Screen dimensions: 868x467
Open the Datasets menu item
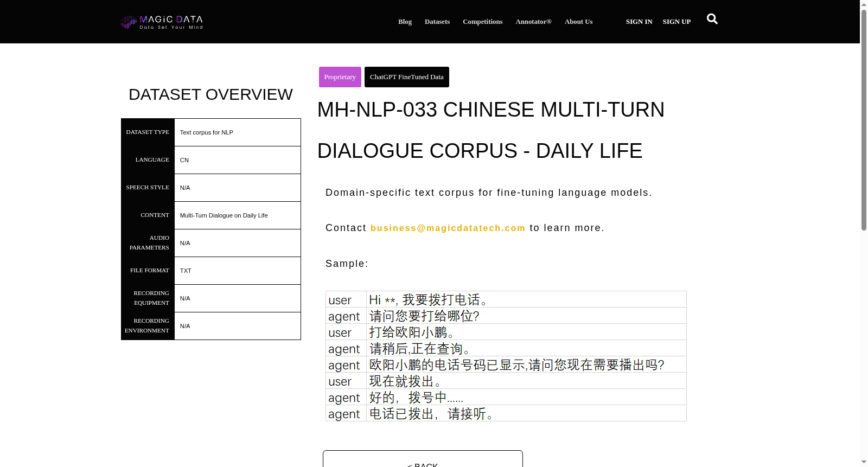click(437, 22)
